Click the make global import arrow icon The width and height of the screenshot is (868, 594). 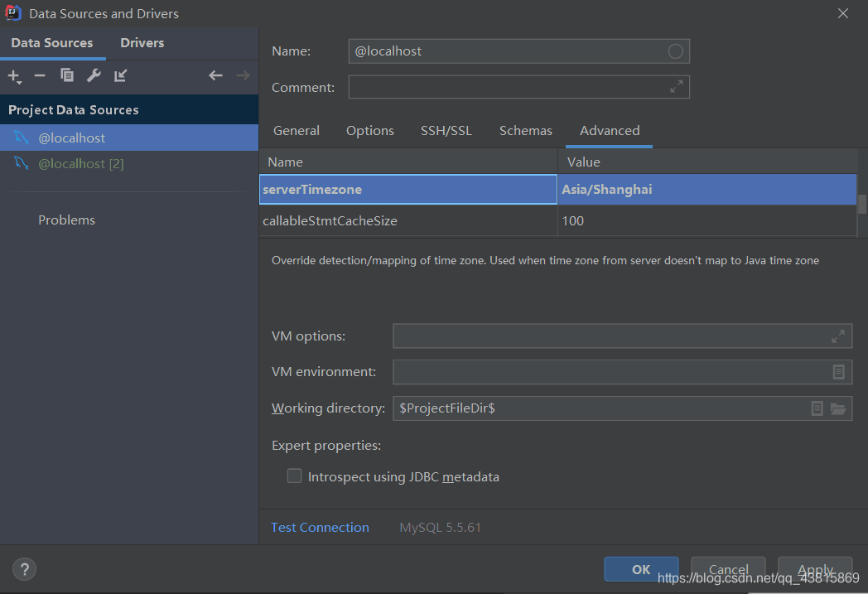(x=120, y=75)
